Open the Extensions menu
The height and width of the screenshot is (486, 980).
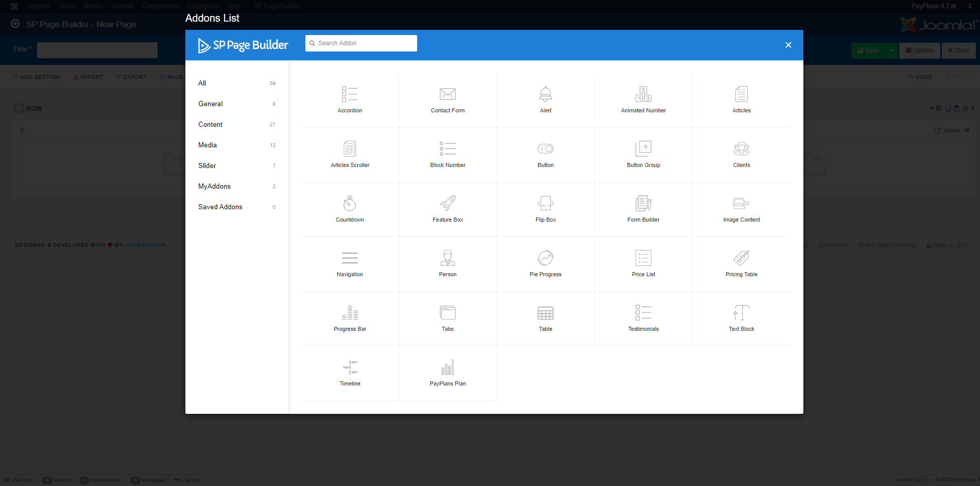[203, 6]
